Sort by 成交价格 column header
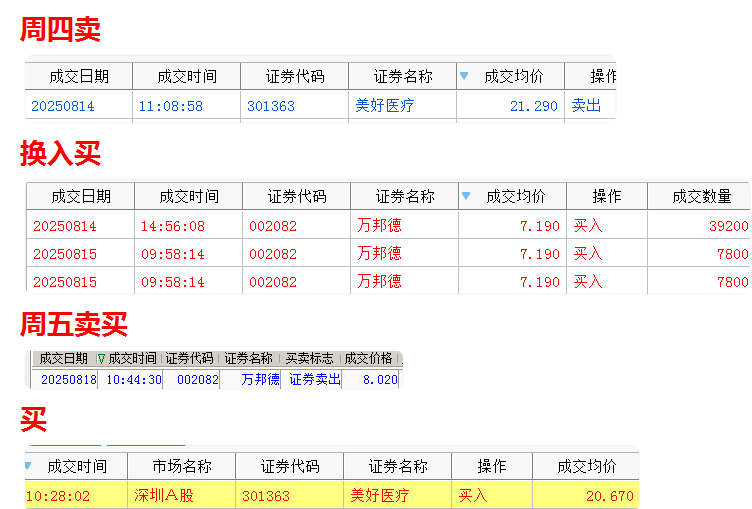The width and height of the screenshot is (752, 509). click(368, 358)
